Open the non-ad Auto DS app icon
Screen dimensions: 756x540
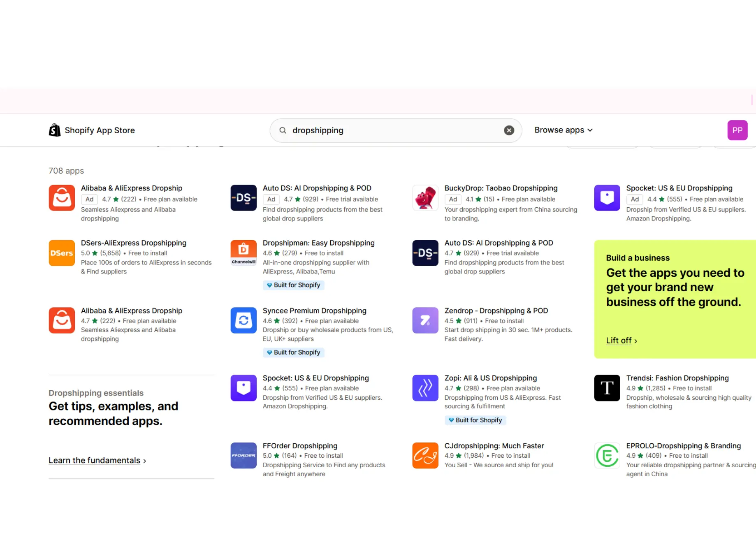click(425, 253)
